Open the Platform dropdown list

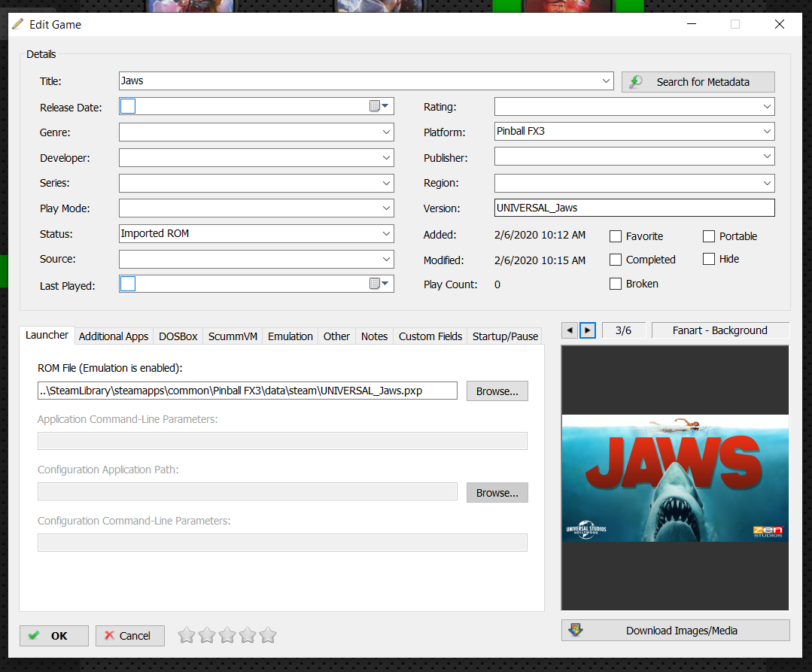pos(767,132)
